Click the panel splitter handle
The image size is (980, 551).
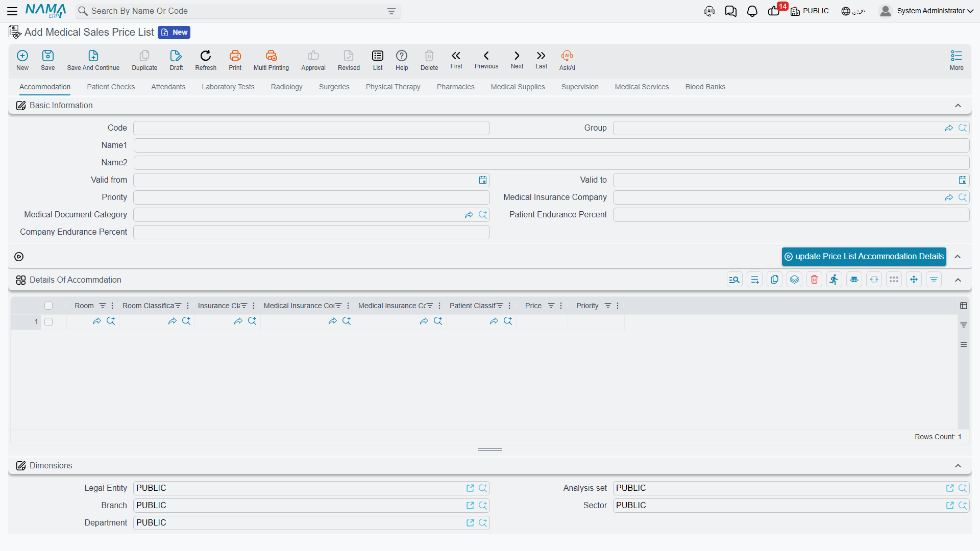[490, 449]
